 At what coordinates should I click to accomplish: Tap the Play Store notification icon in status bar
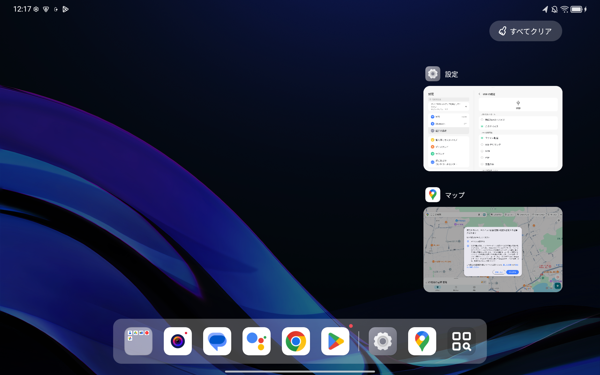[x=65, y=9]
